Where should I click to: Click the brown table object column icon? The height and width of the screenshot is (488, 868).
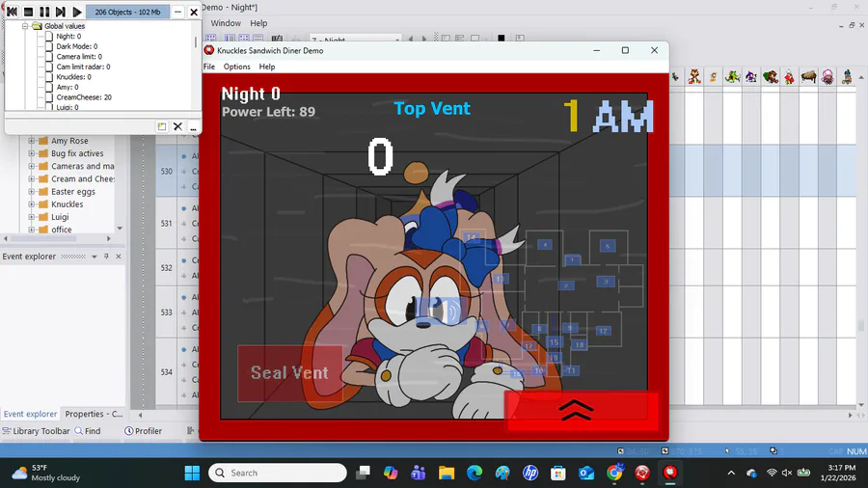click(808, 77)
